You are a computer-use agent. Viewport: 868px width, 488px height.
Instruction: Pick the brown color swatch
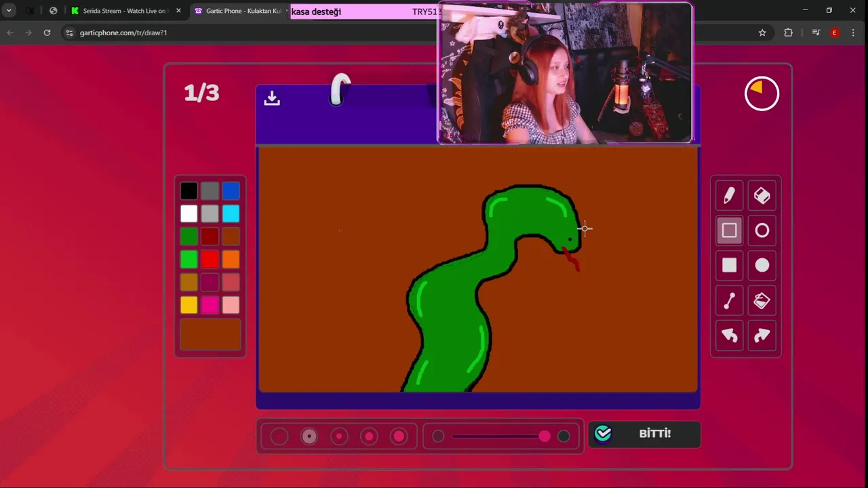tap(231, 237)
